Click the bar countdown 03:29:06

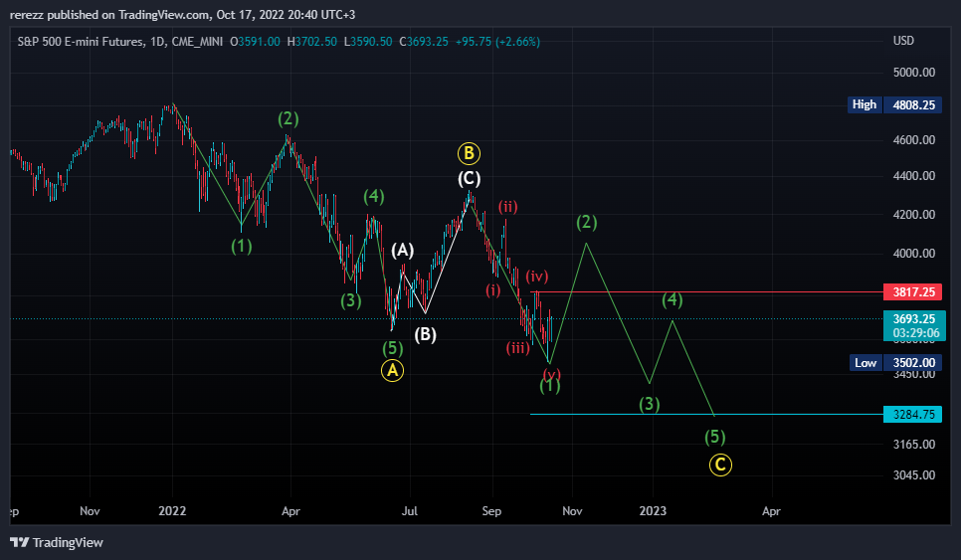tap(915, 333)
